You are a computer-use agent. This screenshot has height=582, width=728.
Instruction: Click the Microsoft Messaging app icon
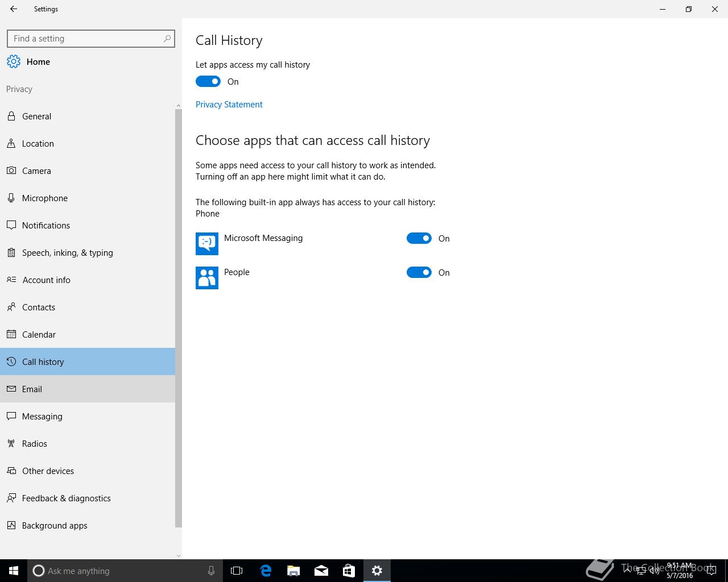207,244
